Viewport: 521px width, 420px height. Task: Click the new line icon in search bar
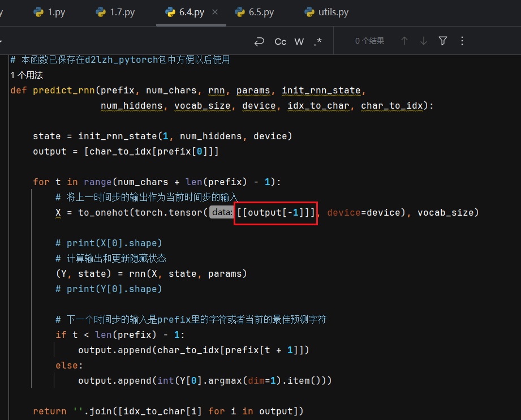pyautogui.click(x=259, y=41)
